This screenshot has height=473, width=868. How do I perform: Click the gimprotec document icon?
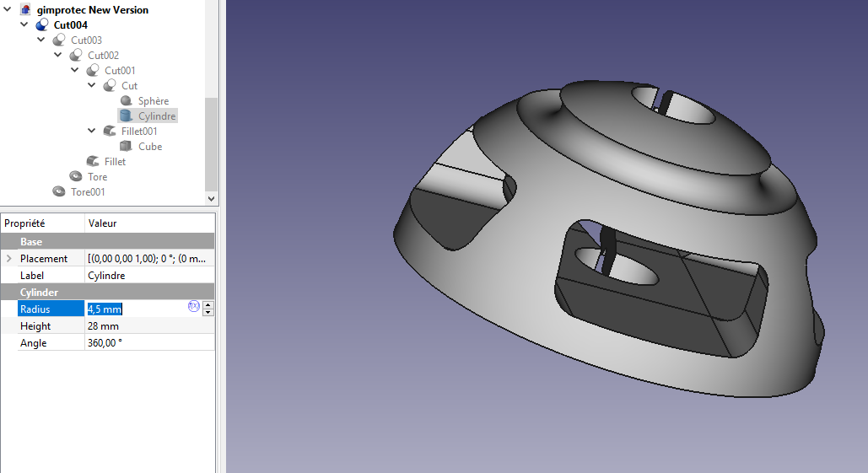click(x=25, y=10)
